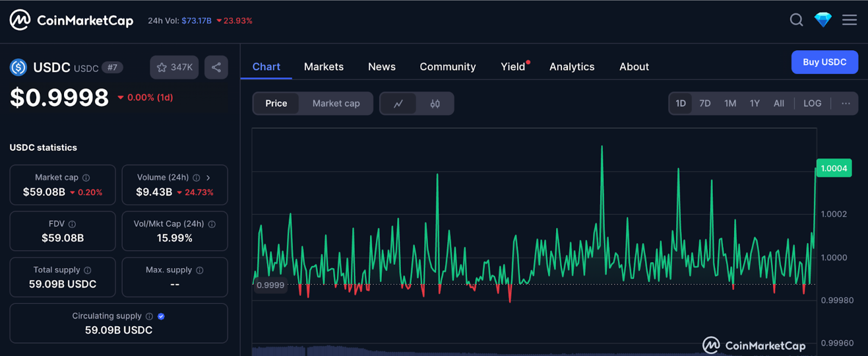Screen dimensions: 868x356
Task: Click the Buy USDC button
Action: pos(825,62)
